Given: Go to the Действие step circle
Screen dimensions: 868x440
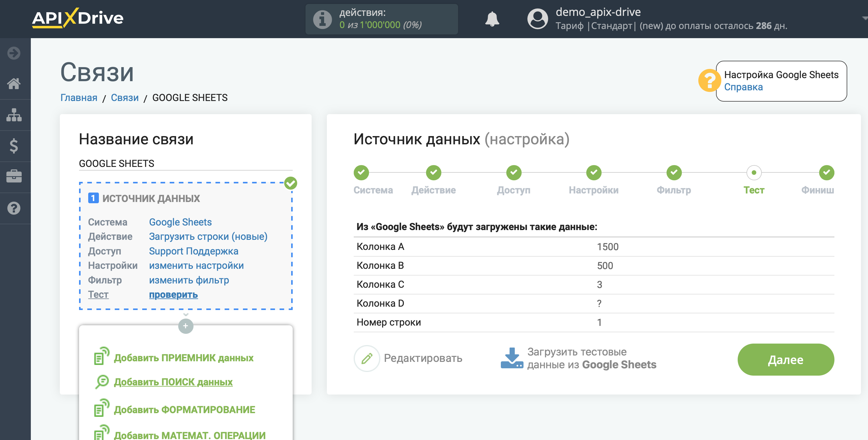Looking at the screenshot, I should (434, 172).
